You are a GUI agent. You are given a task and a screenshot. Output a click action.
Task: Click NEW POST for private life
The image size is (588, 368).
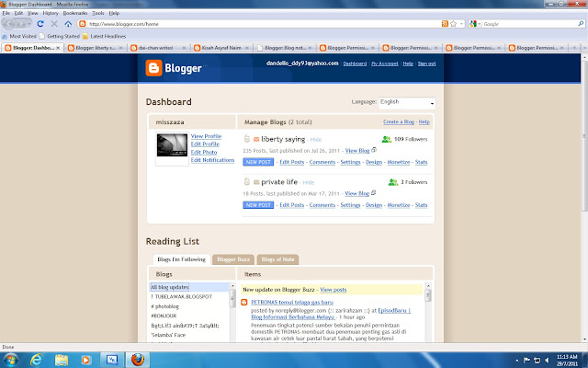[x=258, y=205]
